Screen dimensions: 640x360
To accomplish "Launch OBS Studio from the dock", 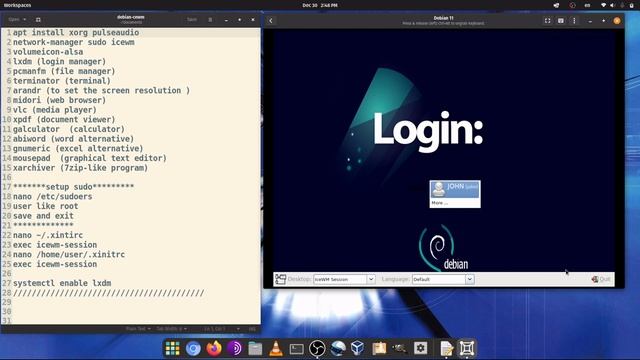I will pos(317,348).
